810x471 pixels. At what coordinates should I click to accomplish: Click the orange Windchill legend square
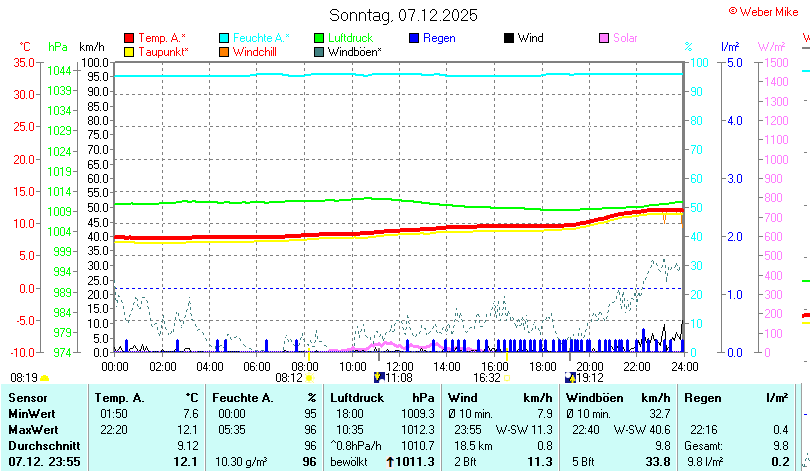224,51
